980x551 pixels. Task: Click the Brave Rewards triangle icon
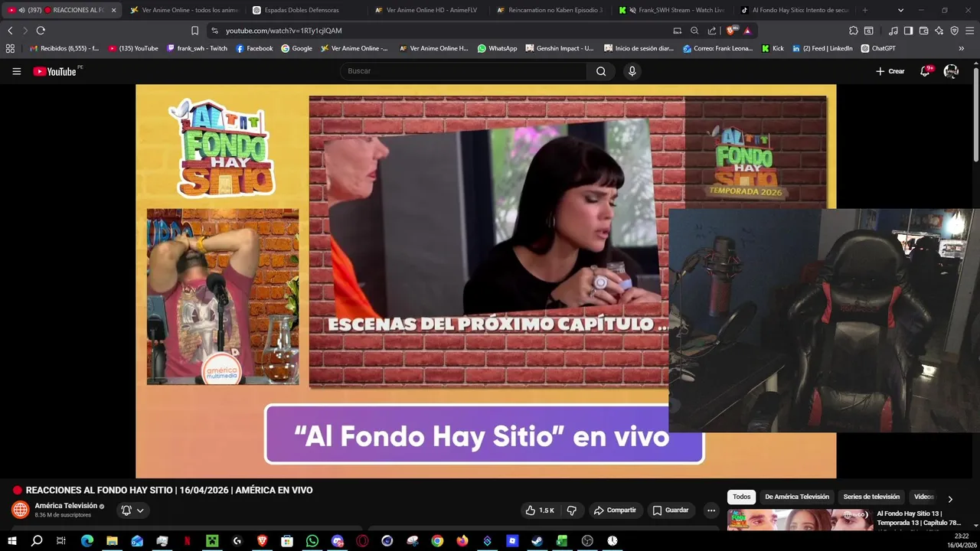tap(747, 31)
